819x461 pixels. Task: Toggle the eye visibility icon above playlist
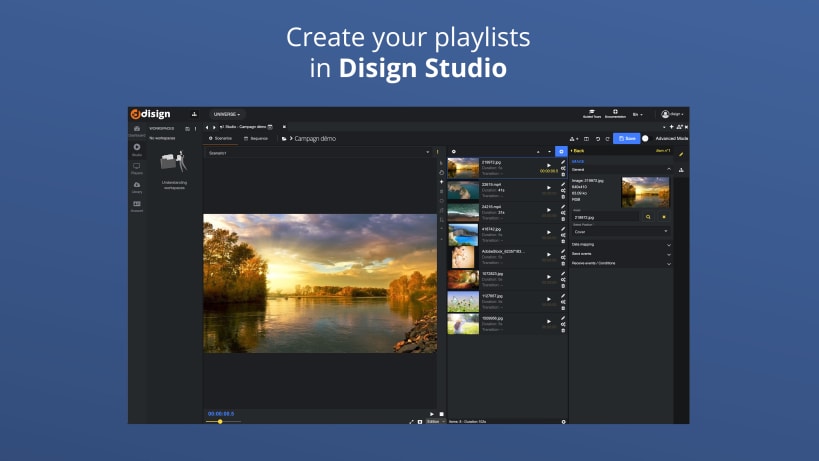(453, 151)
